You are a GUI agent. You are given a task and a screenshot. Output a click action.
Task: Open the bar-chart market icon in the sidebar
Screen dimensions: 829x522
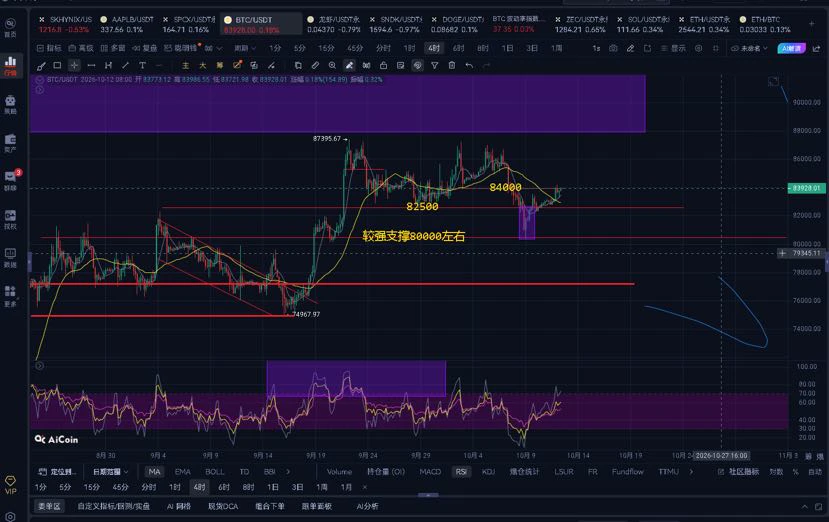point(10,66)
